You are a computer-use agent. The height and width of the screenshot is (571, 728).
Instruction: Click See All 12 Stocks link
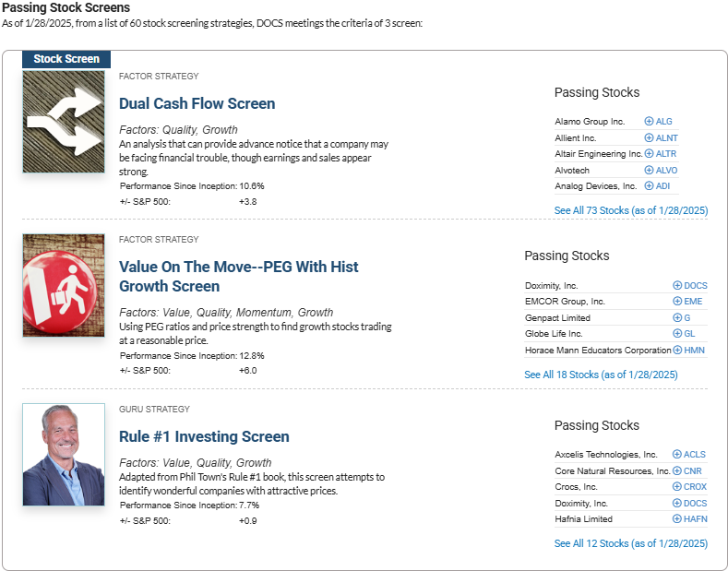point(631,543)
